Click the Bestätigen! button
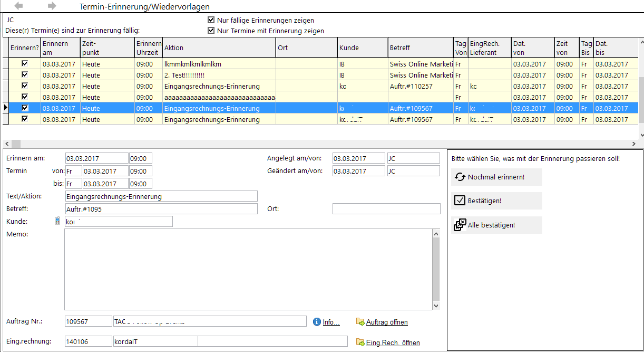The image size is (644, 352). coord(496,201)
